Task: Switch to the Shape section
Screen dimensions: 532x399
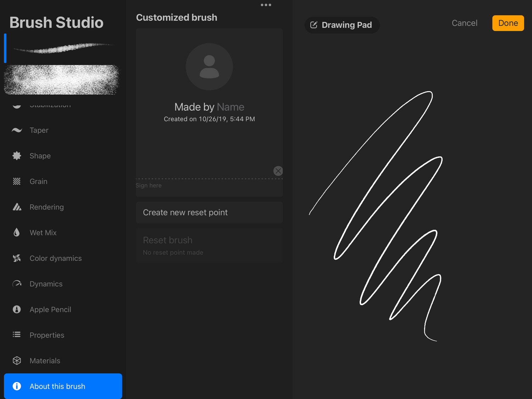Action: coord(63,156)
